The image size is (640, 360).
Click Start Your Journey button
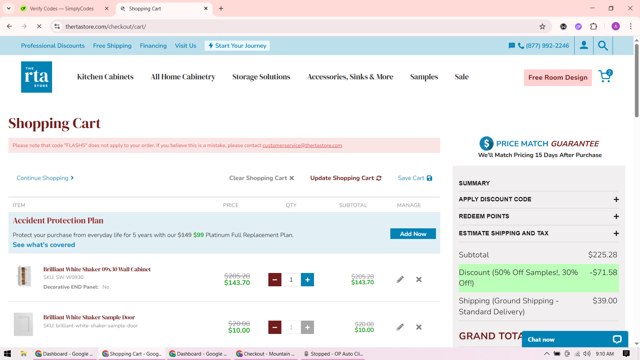tap(237, 46)
